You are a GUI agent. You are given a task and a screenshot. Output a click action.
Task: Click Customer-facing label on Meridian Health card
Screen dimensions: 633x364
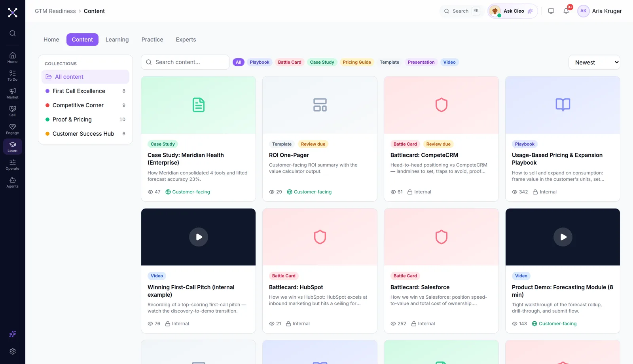[188, 192]
